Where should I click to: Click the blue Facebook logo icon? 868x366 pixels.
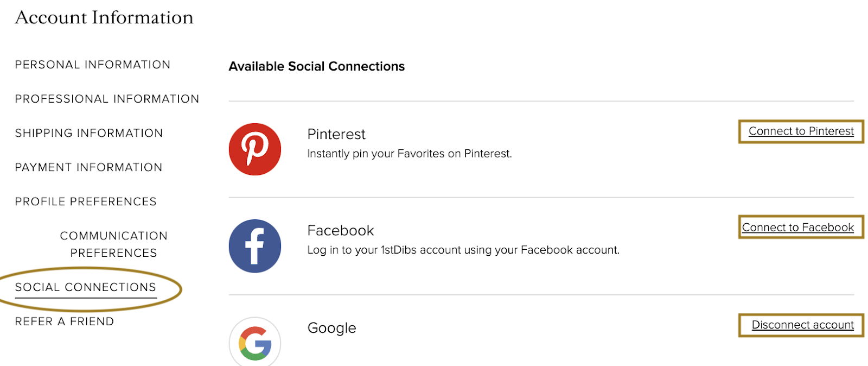(255, 246)
